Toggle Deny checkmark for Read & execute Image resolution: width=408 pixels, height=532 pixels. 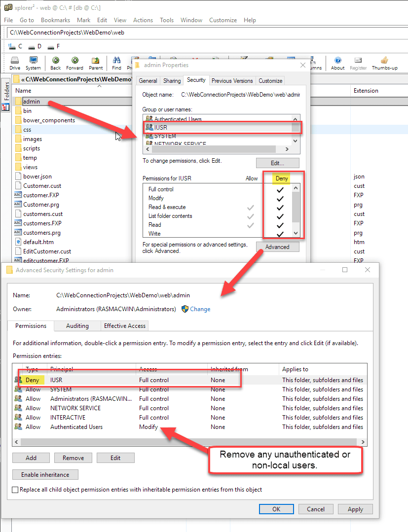280,207
